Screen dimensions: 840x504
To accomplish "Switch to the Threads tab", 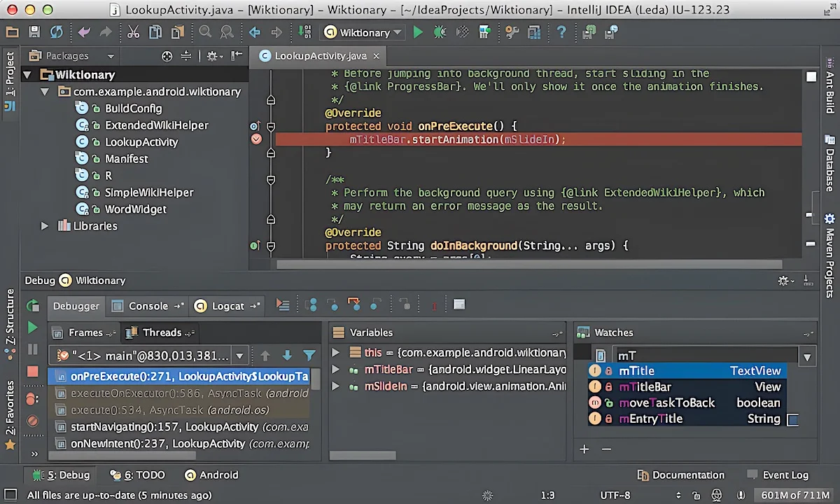I will pyautogui.click(x=160, y=332).
